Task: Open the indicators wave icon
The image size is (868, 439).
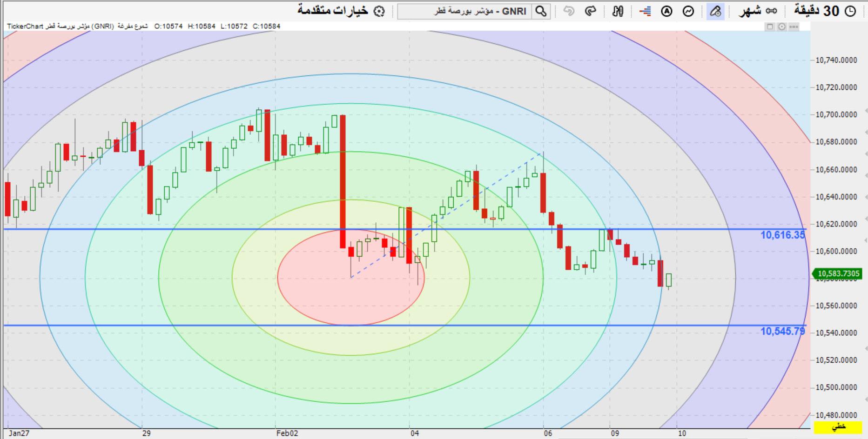Action: (688, 11)
